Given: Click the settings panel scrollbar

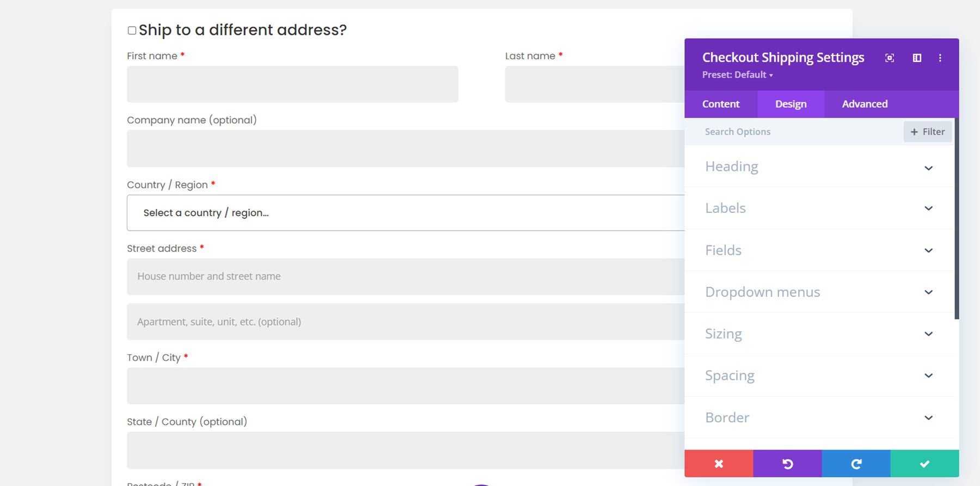Looking at the screenshot, I should pyautogui.click(x=957, y=218).
